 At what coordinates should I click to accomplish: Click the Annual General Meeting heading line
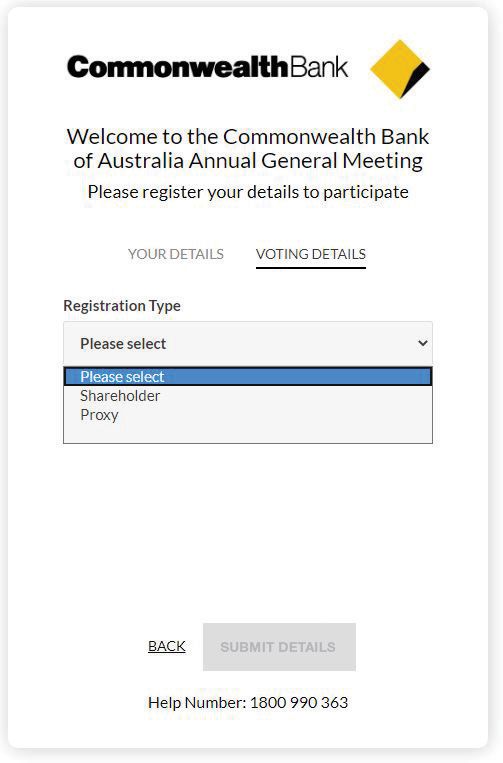click(248, 161)
